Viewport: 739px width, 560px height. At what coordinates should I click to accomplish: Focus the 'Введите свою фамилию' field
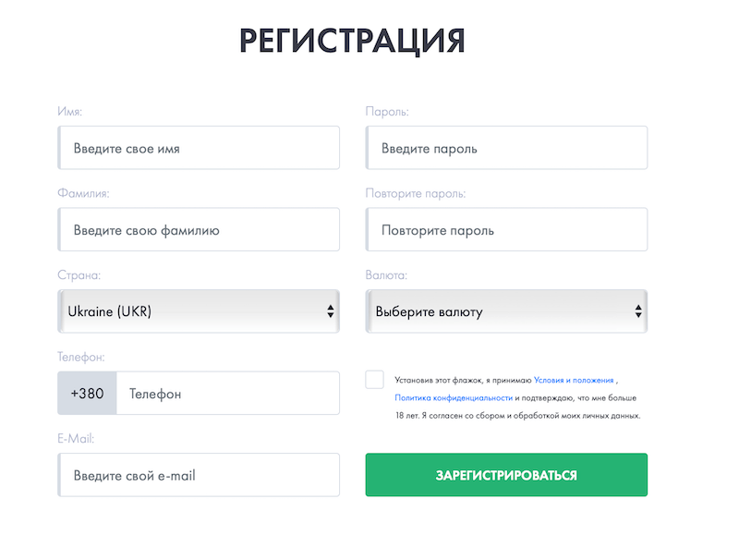(x=199, y=229)
